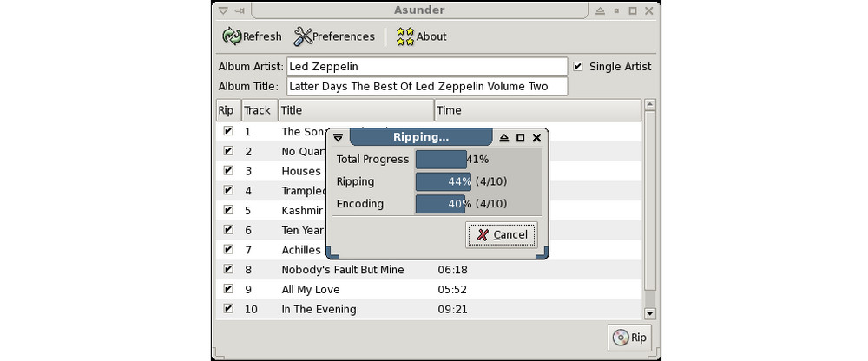Viewport: 868px width, 361px height.
Task: Click the Album Artist input field
Action: point(427,67)
